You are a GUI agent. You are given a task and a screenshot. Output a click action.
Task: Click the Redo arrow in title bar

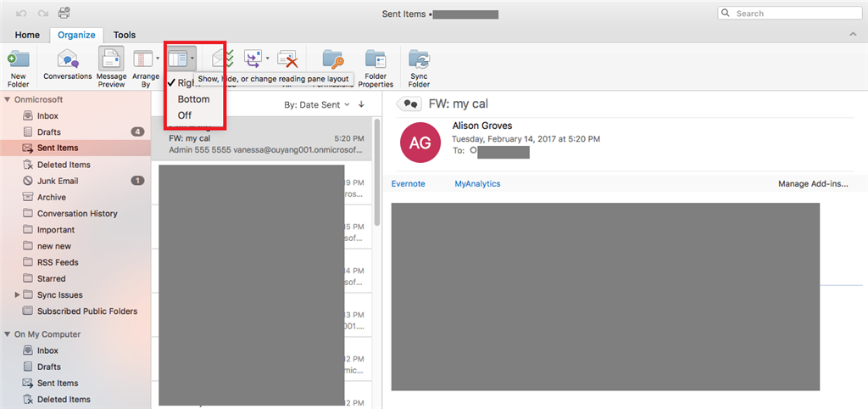point(42,13)
